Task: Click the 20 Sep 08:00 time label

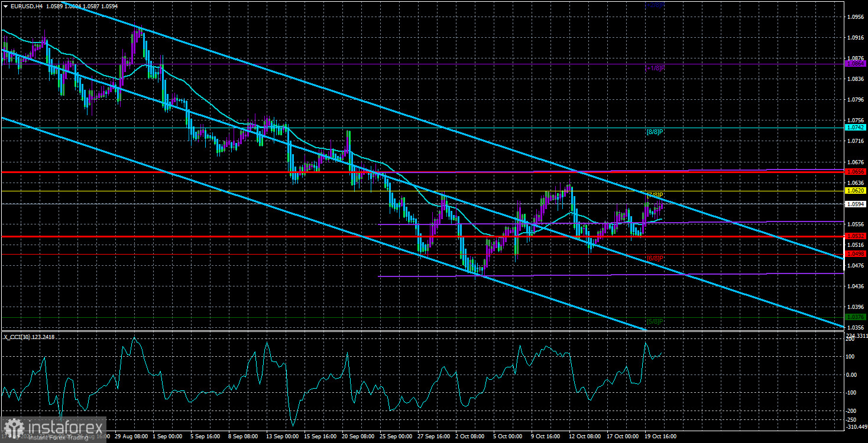Action: 358,437
